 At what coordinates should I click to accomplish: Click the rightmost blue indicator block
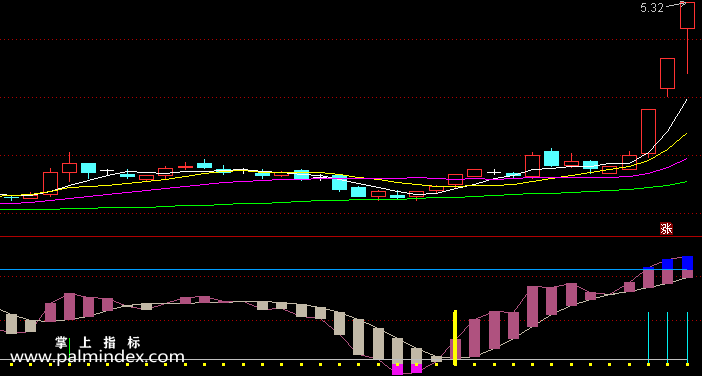coord(688,263)
